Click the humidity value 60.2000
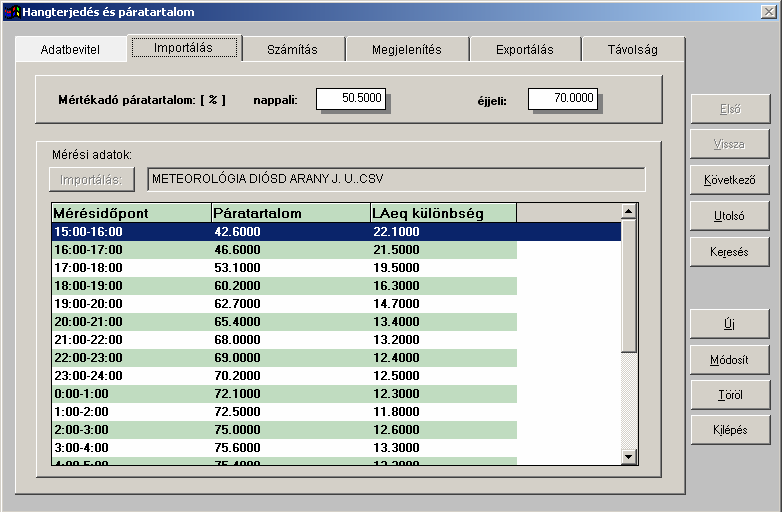 click(x=237, y=286)
